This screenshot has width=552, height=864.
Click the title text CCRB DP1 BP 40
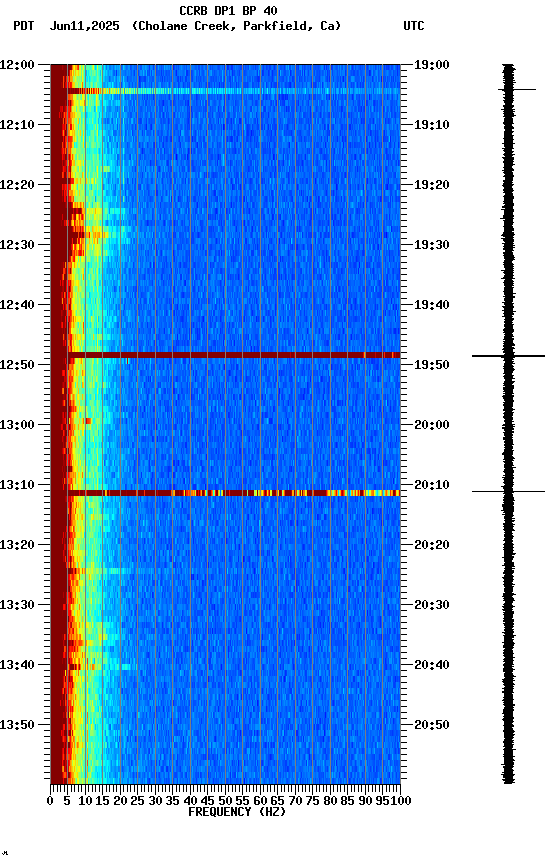coord(228,11)
